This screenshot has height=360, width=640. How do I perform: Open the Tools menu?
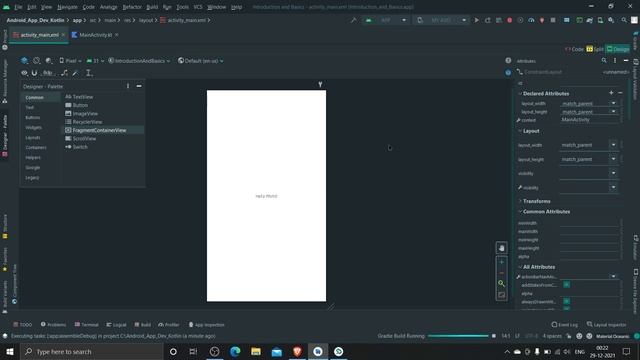coord(182,7)
